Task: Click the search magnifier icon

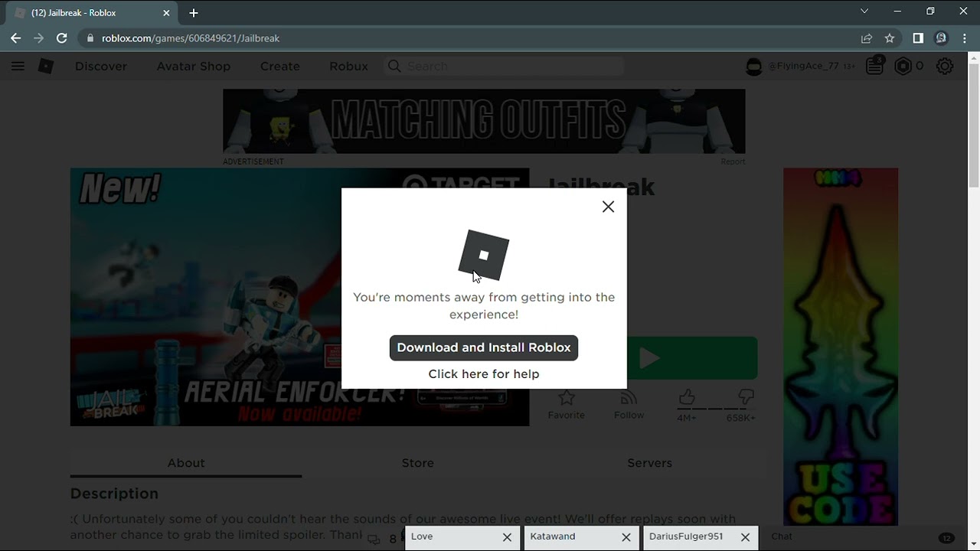Action: point(394,67)
